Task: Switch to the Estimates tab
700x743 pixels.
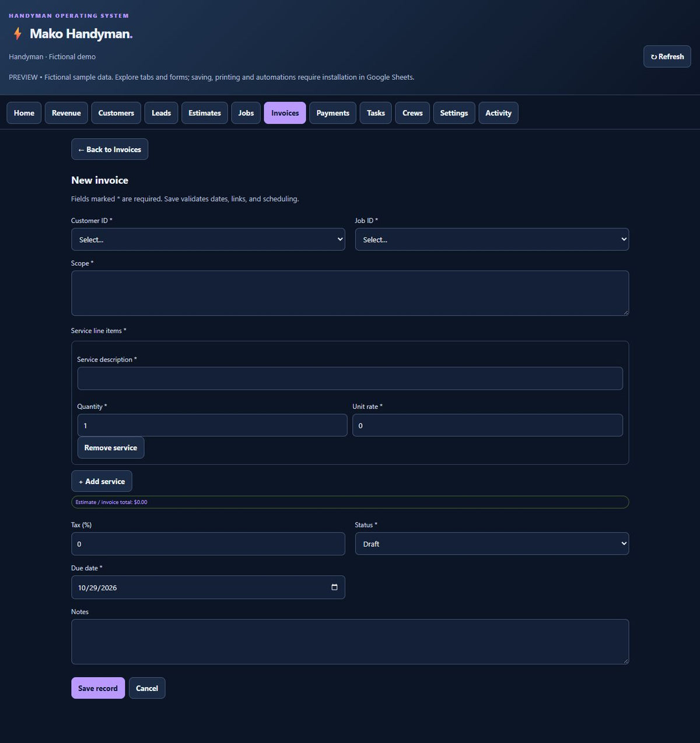Action: click(205, 113)
